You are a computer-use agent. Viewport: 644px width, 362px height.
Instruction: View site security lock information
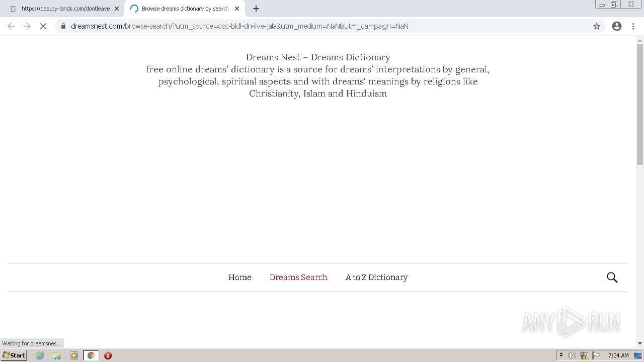point(63,26)
